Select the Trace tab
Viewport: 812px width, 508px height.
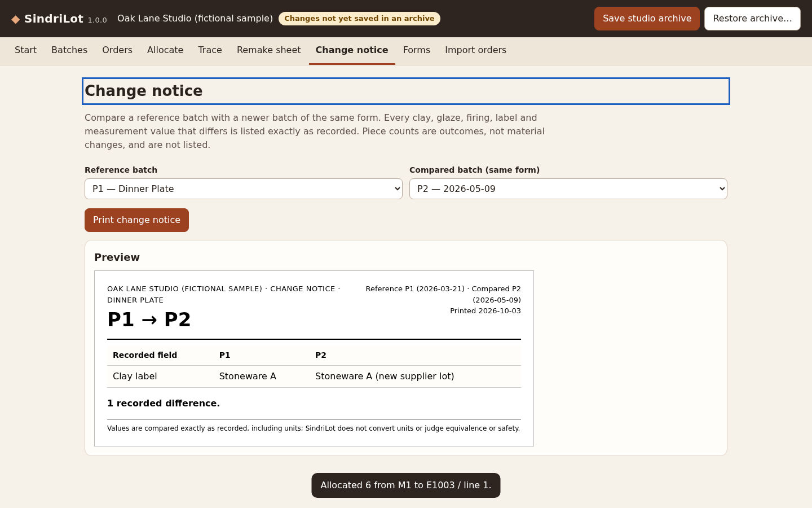210,50
